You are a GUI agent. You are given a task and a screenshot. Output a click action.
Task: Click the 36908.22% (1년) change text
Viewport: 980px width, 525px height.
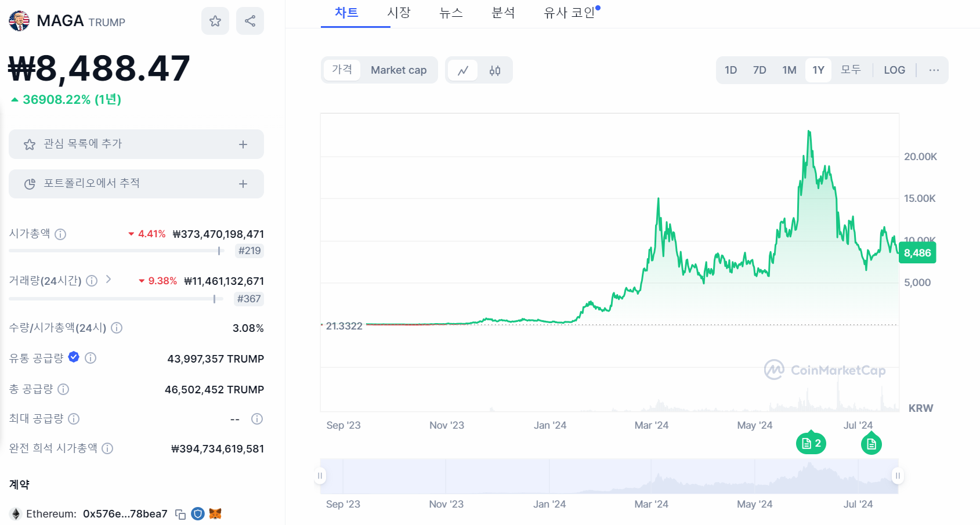(71, 100)
